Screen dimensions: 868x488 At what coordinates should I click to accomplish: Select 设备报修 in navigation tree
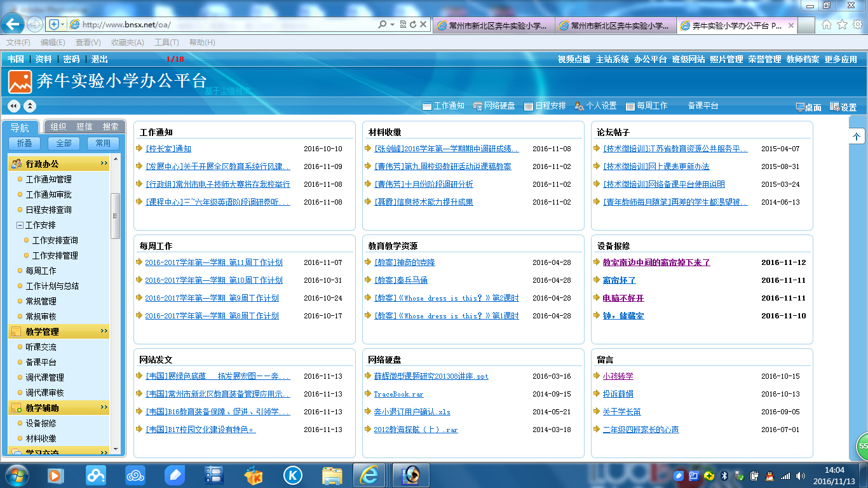pyautogui.click(x=41, y=423)
